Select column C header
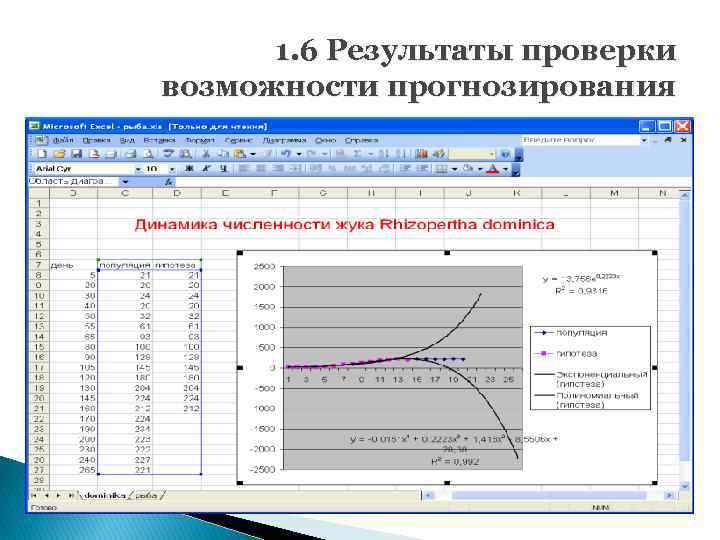The width and height of the screenshot is (720, 540). [x=125, y=193]
